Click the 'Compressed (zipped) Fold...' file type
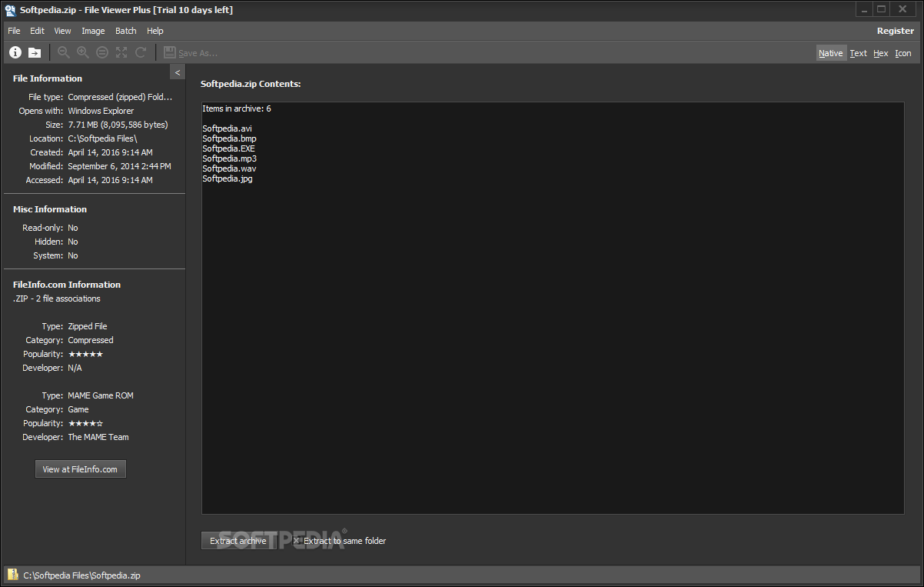 [120, 97]
